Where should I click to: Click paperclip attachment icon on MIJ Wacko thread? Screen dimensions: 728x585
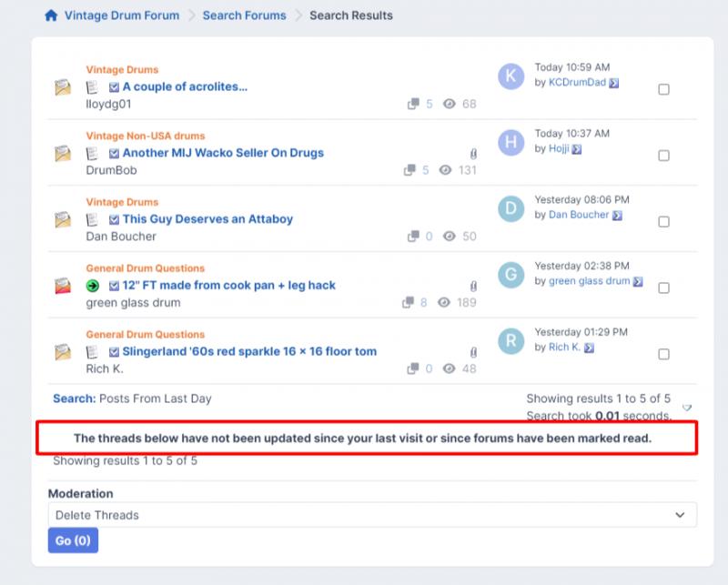(x=473, y=154)
